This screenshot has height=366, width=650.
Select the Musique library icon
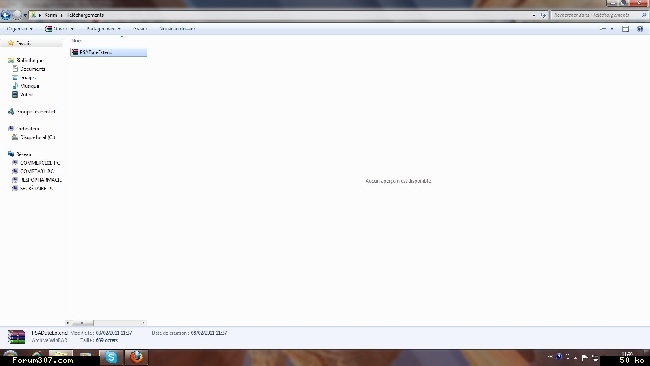pyautogui.click(x=15, y=86)
